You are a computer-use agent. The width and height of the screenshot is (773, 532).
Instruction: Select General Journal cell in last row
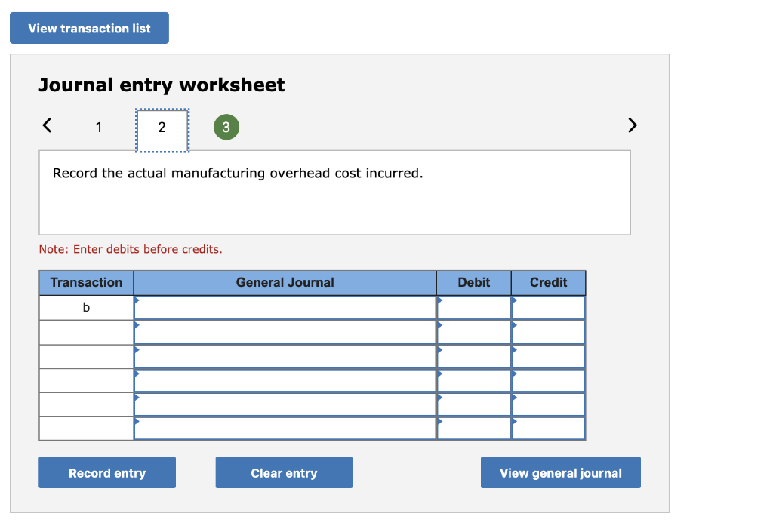tap(285, 429)
